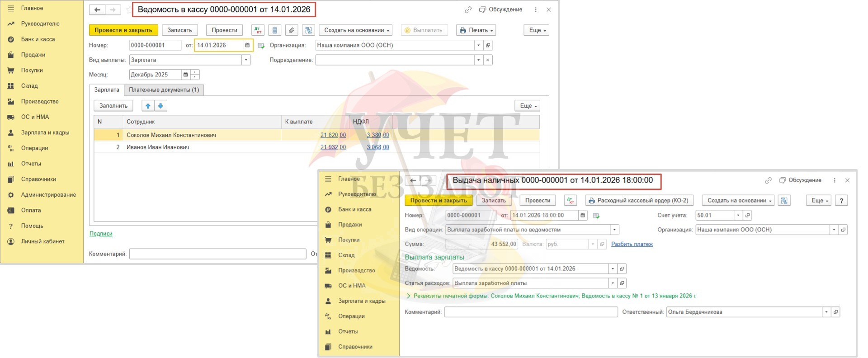Open Продажи section in left sidebar
868x358 pixels.
(33, 55)
